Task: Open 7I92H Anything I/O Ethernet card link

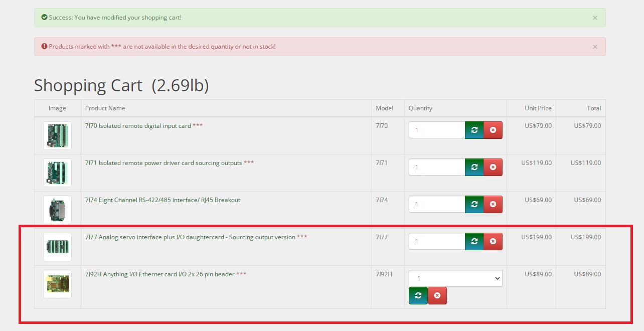Action: click(x=160, y=274)
